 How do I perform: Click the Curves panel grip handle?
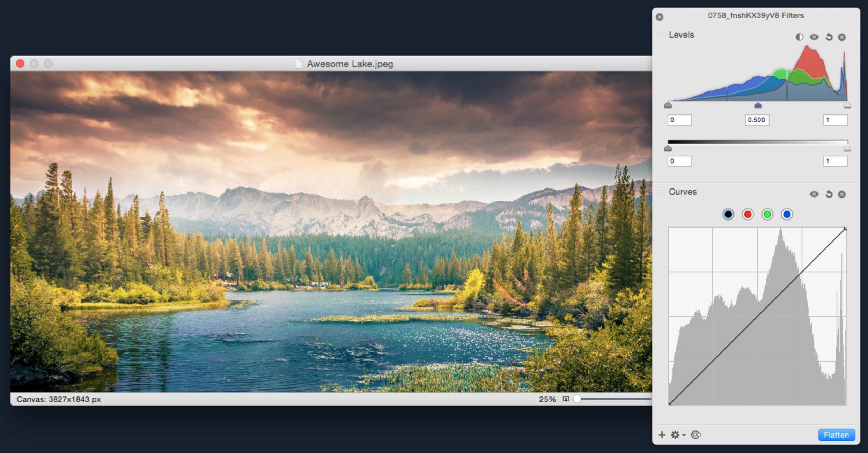tap(661, 191)
